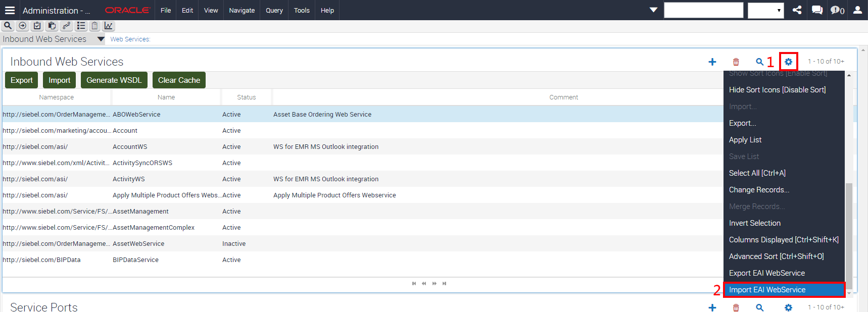This screenshot has height=312, width=868.
Task: Go to previous record set
Action: [x=424, y=283]
